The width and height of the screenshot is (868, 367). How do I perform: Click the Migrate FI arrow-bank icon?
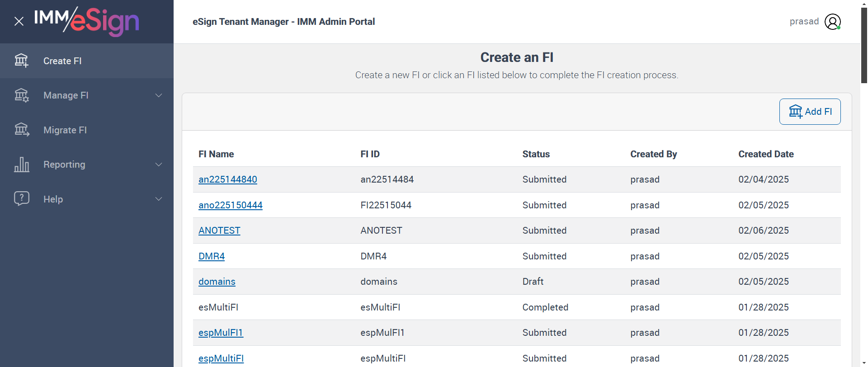21,130
